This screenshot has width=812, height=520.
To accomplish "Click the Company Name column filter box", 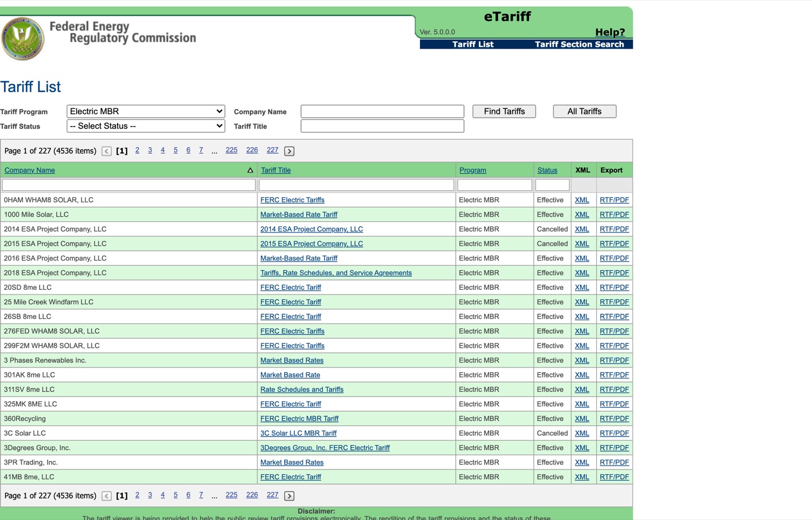I will [129, 185].
